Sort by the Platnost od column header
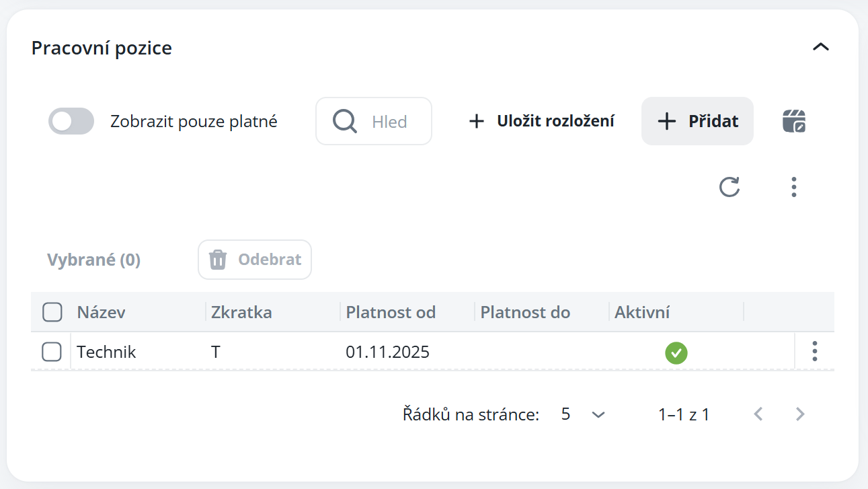 coord(391,312)
